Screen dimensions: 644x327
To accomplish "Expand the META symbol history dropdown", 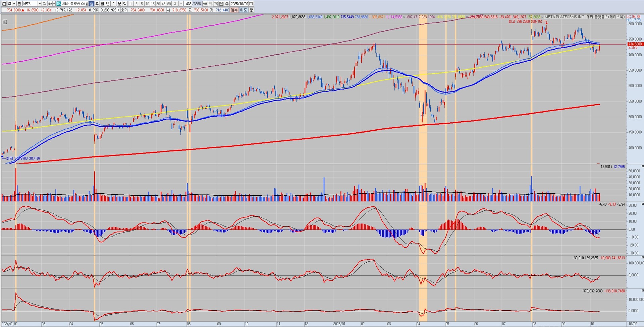I will (x=40, y=4).
